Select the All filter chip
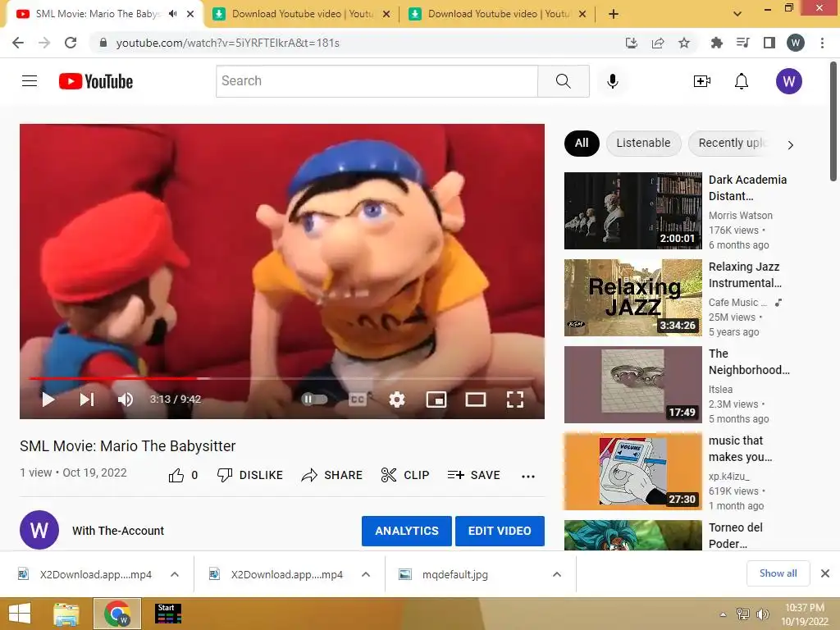Screen dimensions: 840x630 (582, 143)
